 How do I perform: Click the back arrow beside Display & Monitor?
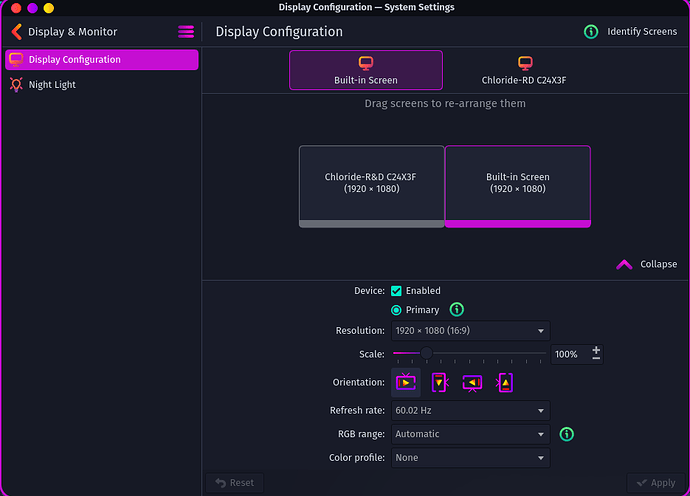[16, 32]
